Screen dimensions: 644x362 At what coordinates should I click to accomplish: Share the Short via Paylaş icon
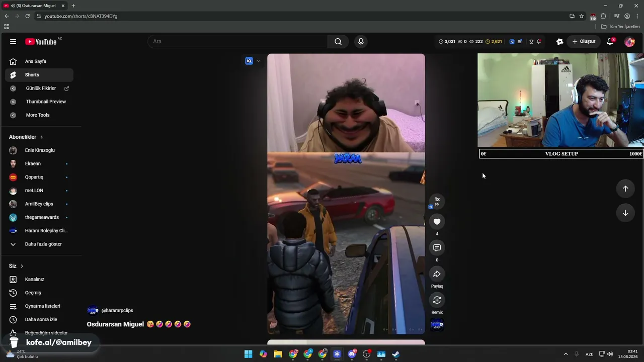coord(437,274)
